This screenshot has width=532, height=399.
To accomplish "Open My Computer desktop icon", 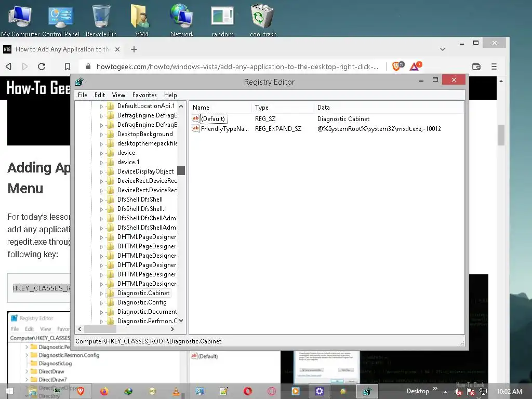I will [x=20, y=20].
